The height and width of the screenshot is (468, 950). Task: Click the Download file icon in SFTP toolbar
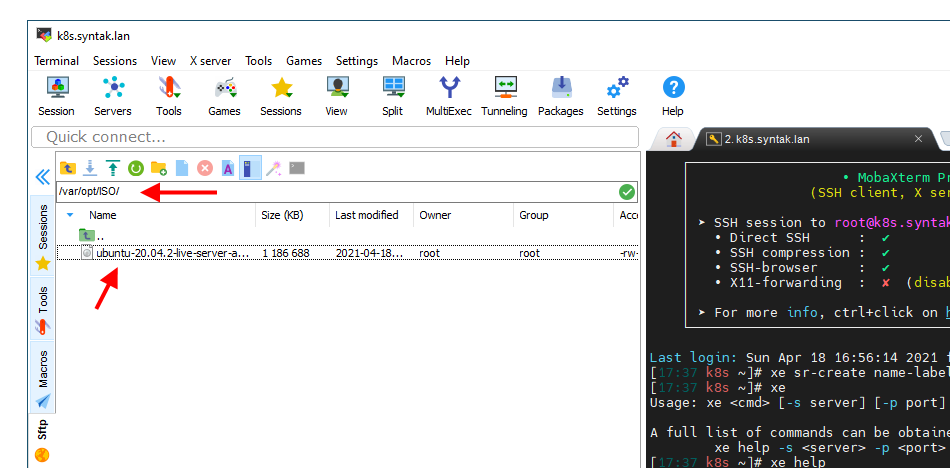point(90,168)
